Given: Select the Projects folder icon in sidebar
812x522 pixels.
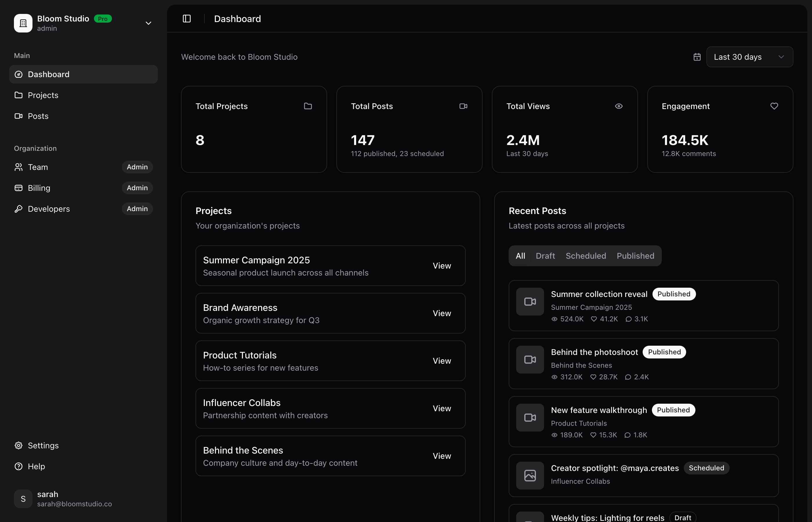Looking at the screenshot, I should click(19, 95).
